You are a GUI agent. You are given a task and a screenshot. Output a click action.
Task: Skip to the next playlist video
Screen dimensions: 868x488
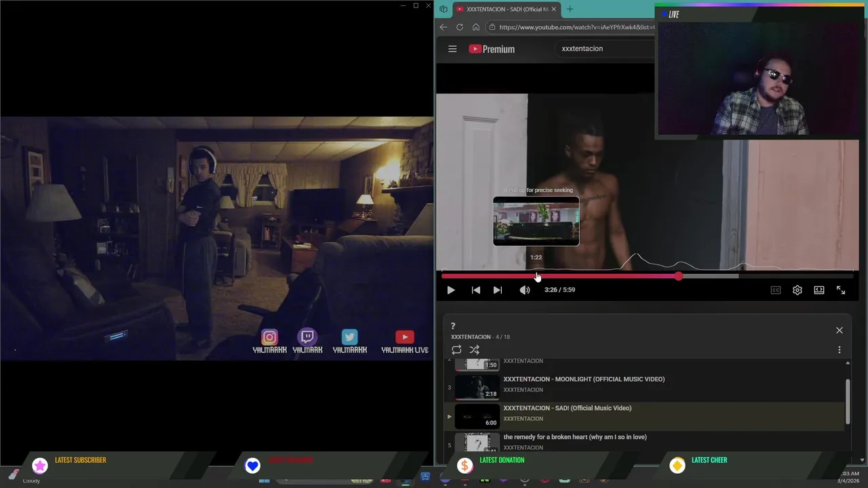tap(498, 290)
